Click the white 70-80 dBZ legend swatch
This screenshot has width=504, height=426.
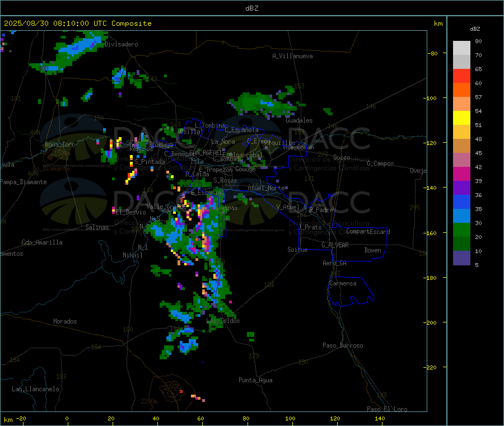(x=461, y=48)
